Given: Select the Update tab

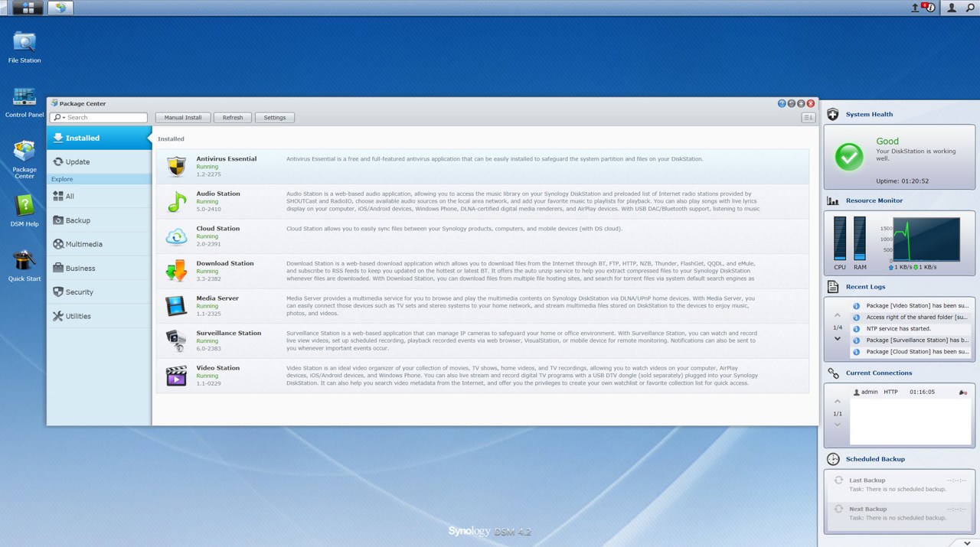Looking at the screenshot, I should tap(99, 162).
